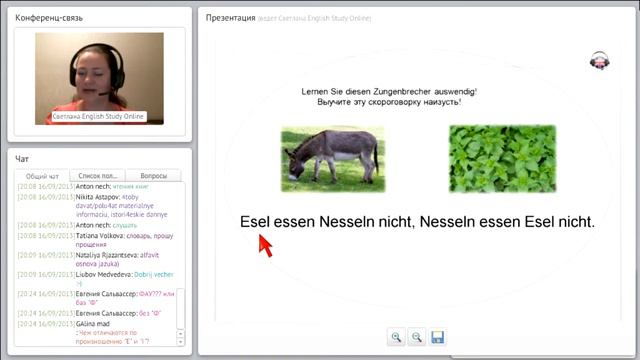Click the tongue twister sentence 'Esel essen Nesseln nicht'

pyautogui.click(x=417, y=222)
